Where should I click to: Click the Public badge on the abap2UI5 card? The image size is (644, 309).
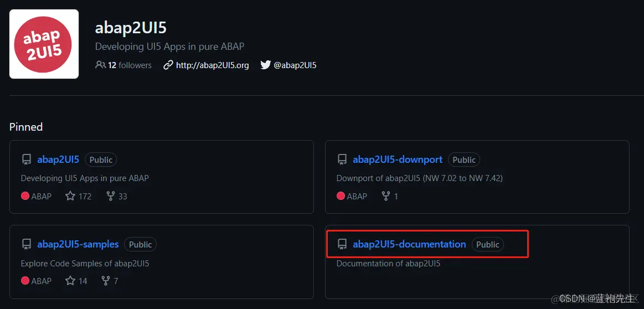click(101, 160)
